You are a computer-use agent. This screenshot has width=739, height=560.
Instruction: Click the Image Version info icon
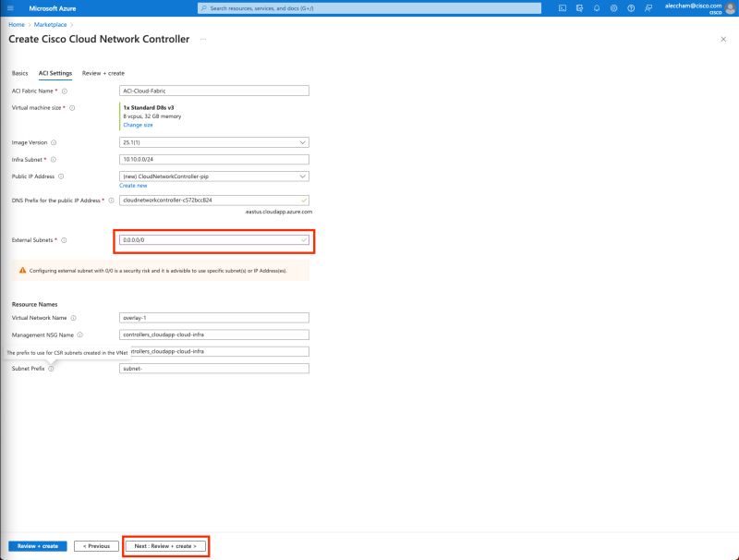pos(55,142)
